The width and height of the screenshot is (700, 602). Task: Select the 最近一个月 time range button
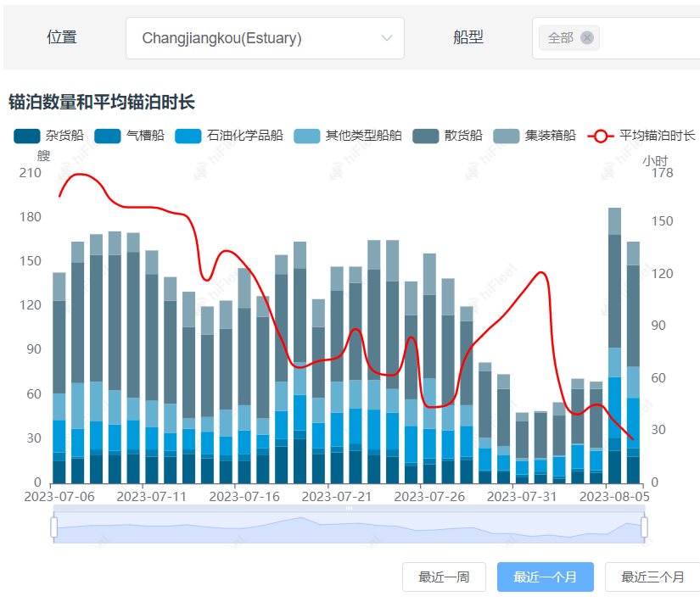coord(545,577)
